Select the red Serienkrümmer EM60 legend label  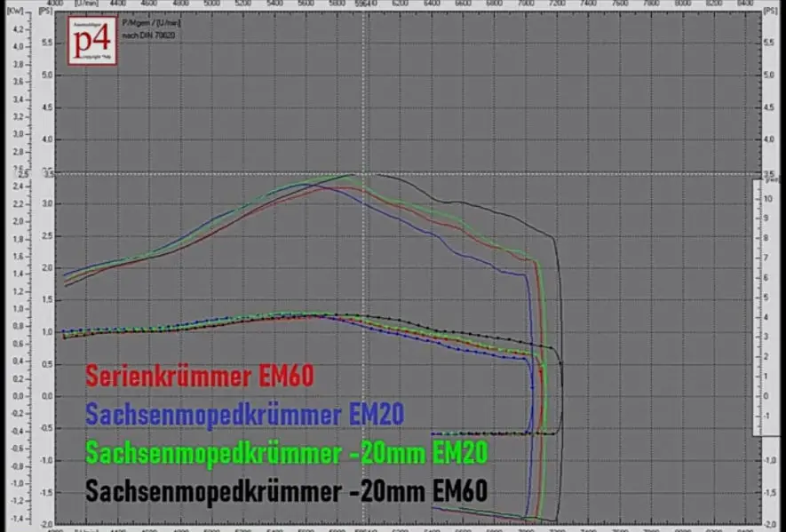(199, 378)
